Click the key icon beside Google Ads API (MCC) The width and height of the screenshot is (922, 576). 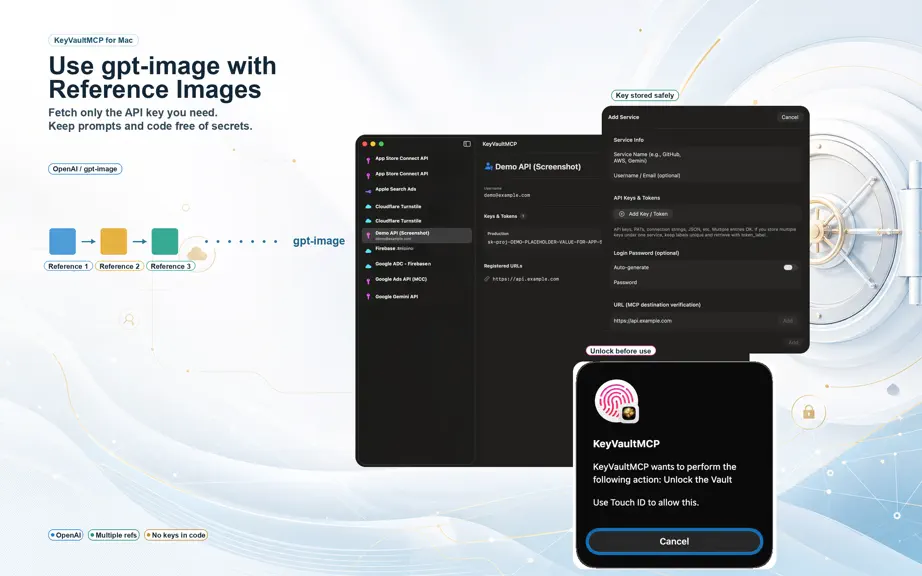click(x=368, y=281)
